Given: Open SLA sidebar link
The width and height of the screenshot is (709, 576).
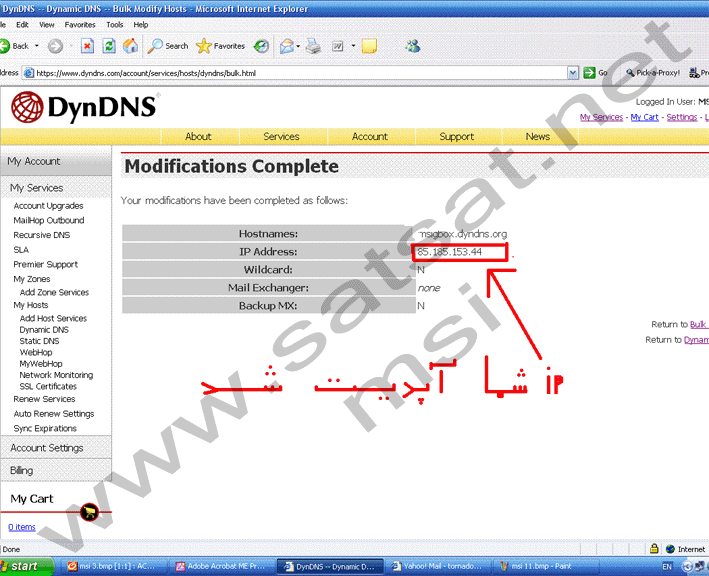Looking at the screenshot, I should click(21, 250).
